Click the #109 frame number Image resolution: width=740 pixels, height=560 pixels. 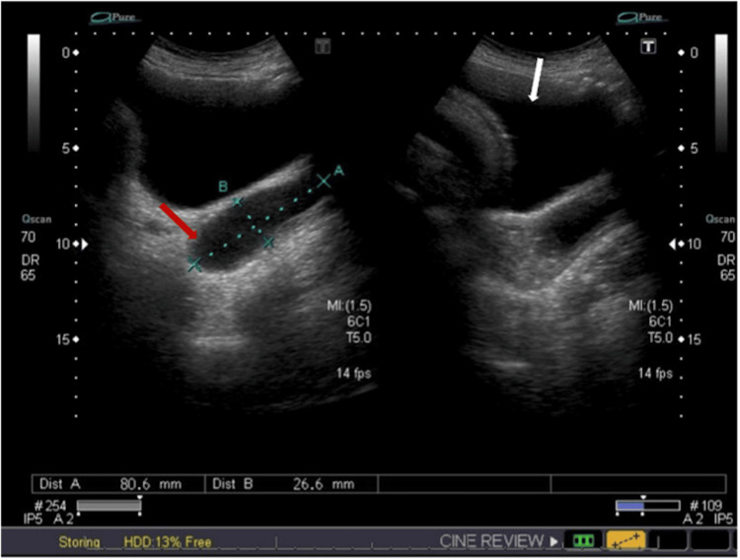pyautogui.click(x=706, y=506)
